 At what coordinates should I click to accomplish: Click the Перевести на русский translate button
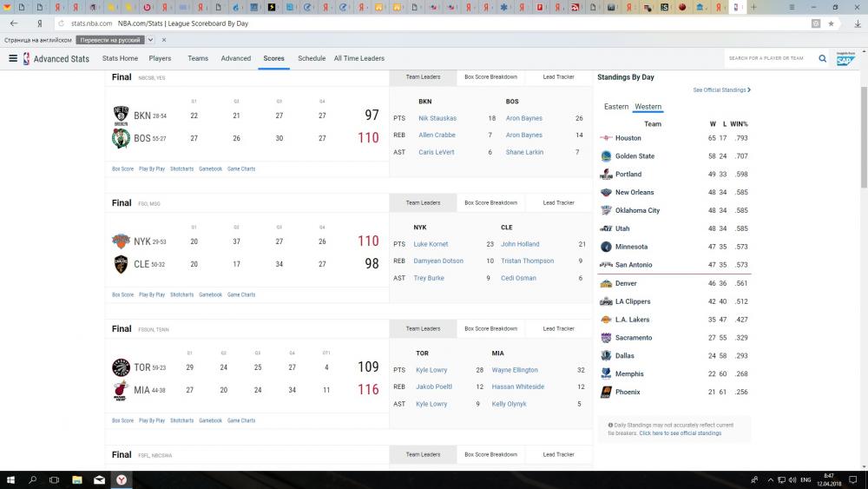tap(110, 40)
